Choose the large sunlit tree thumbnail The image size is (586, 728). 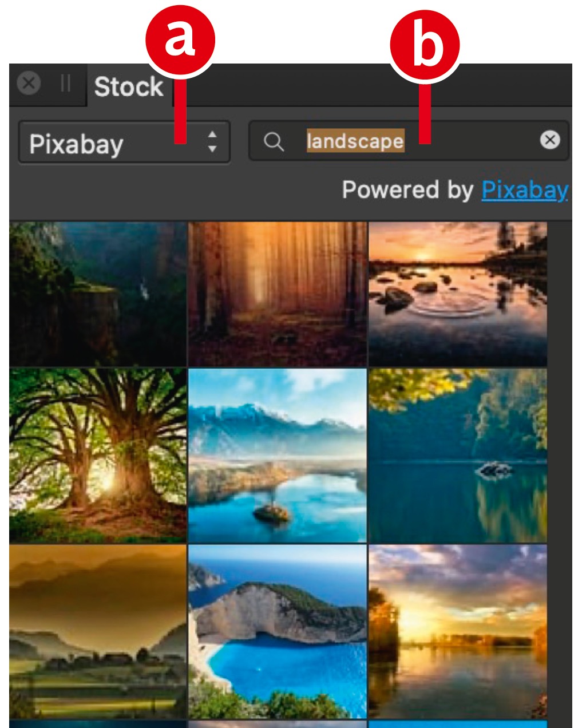tap(98, 455)
